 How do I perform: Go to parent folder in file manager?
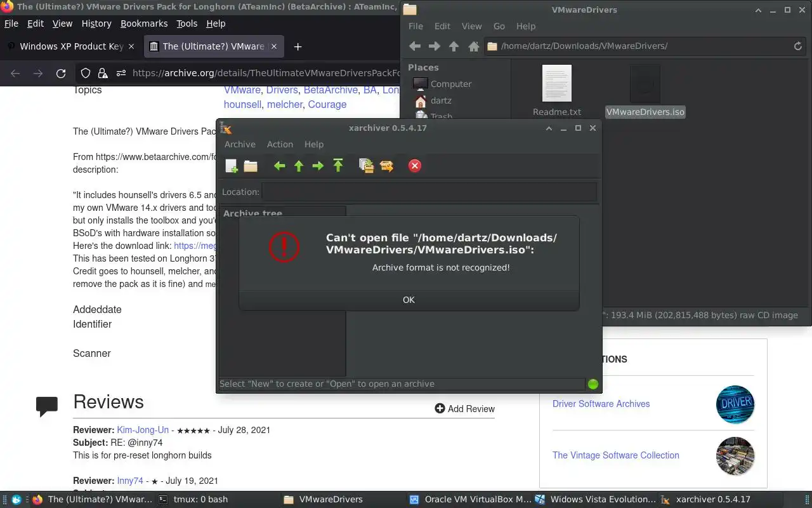(x=454, y=46)
